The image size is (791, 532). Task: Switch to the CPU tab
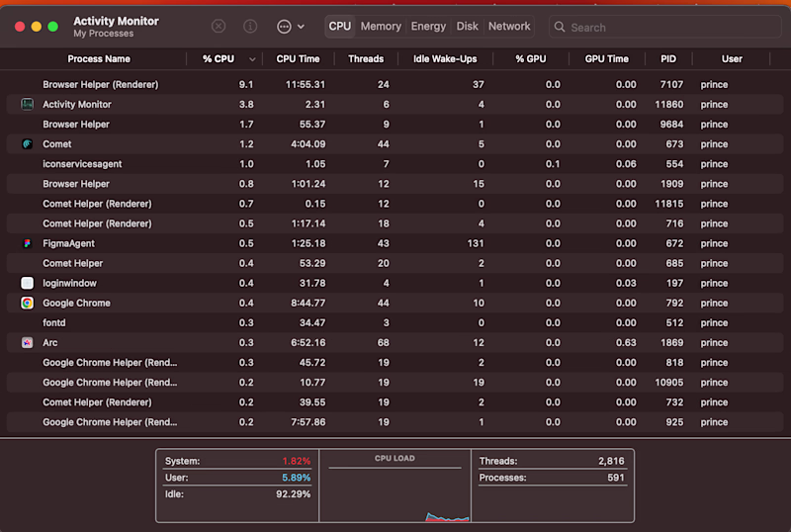pyautogui.click(x=339, y=27)
